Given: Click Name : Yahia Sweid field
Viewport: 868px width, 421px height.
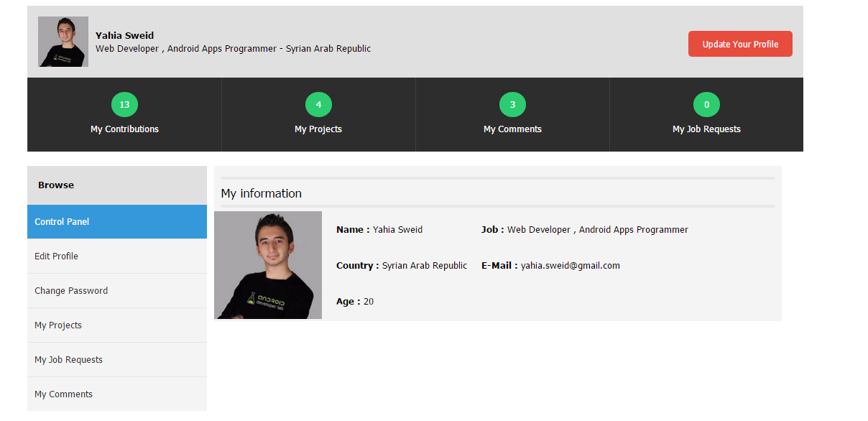Looking at the screenshot, I should [379, 230].
